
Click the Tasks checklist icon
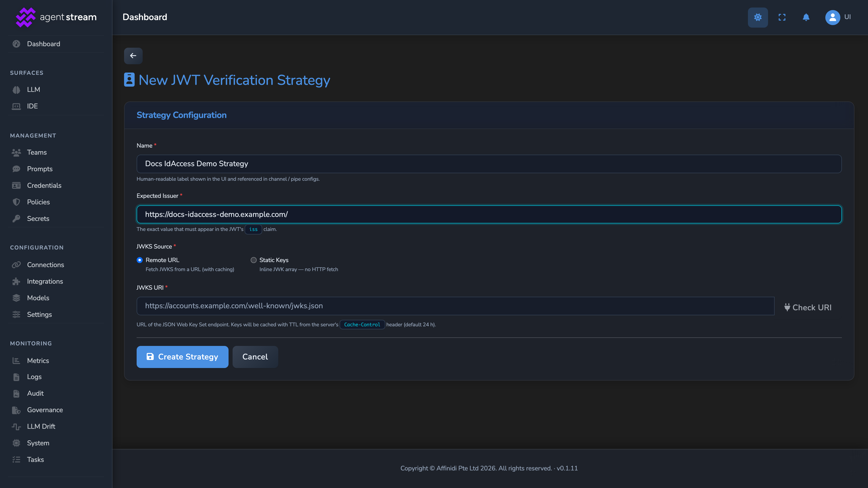(16, 460)
